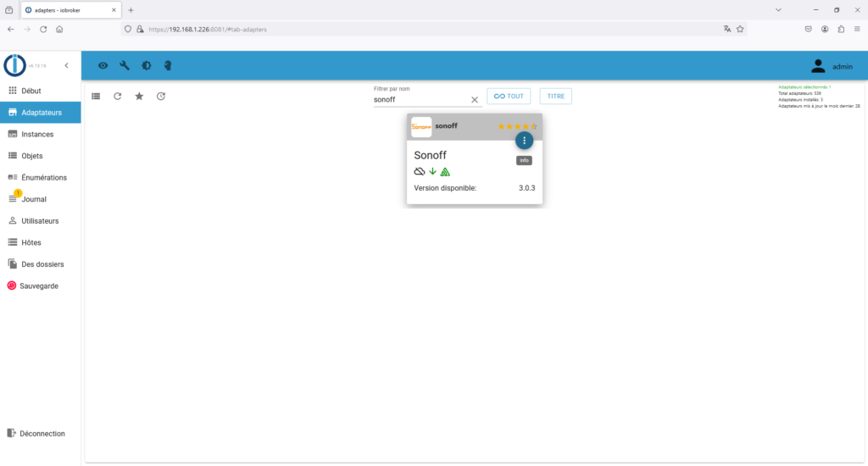
Task: Open the Objets page
Action: [x=41, y=156]
